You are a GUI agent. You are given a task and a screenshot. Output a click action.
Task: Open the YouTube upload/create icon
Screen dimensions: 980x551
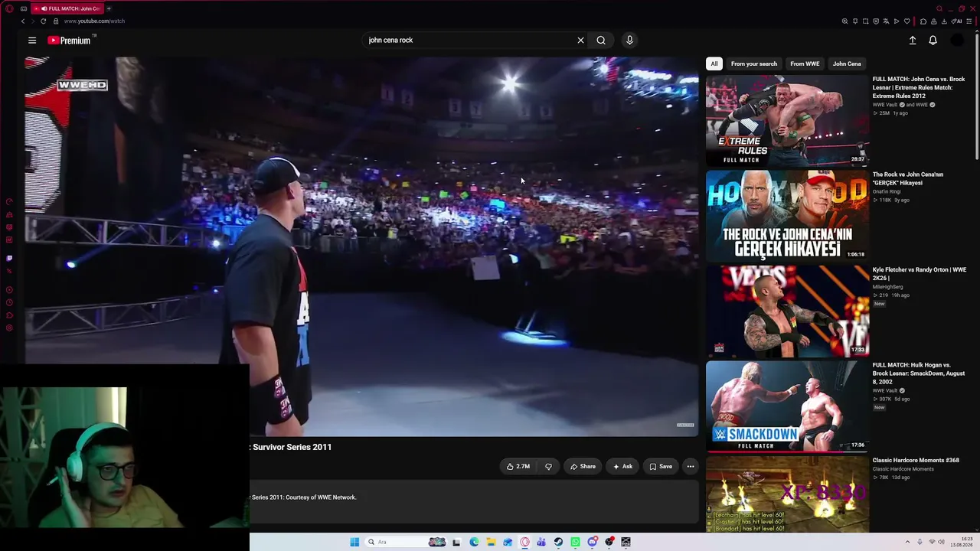point(913,41)
